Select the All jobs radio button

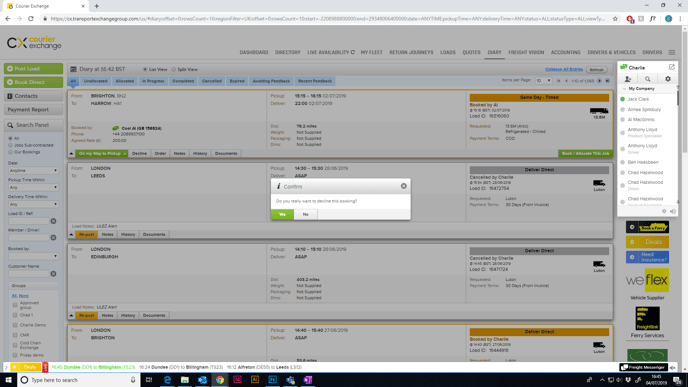(11, 138)
